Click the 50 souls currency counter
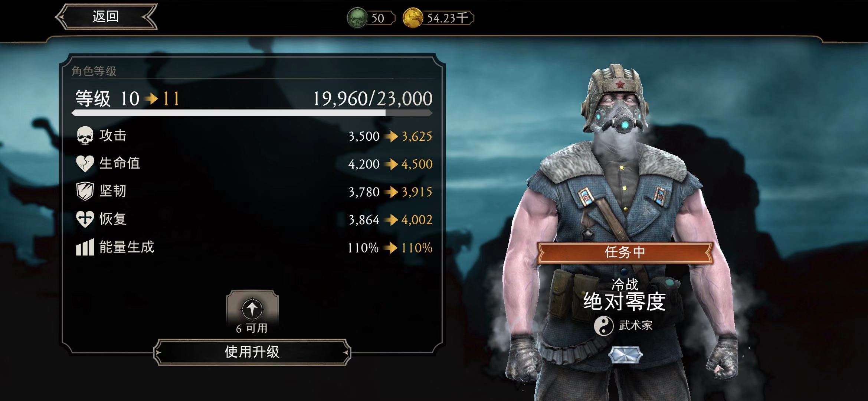 tap(378, 18)
